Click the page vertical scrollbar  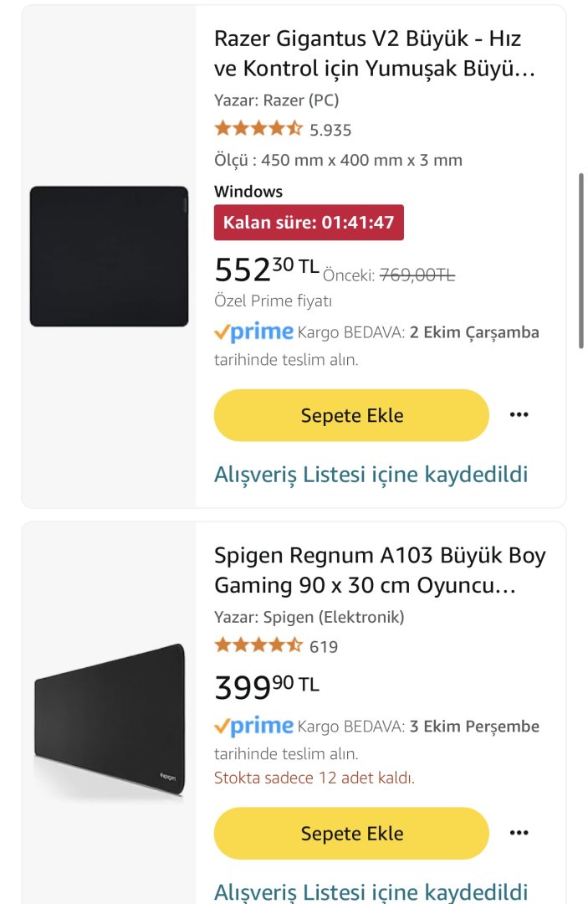pyautogui.click(x=581, y=259)
